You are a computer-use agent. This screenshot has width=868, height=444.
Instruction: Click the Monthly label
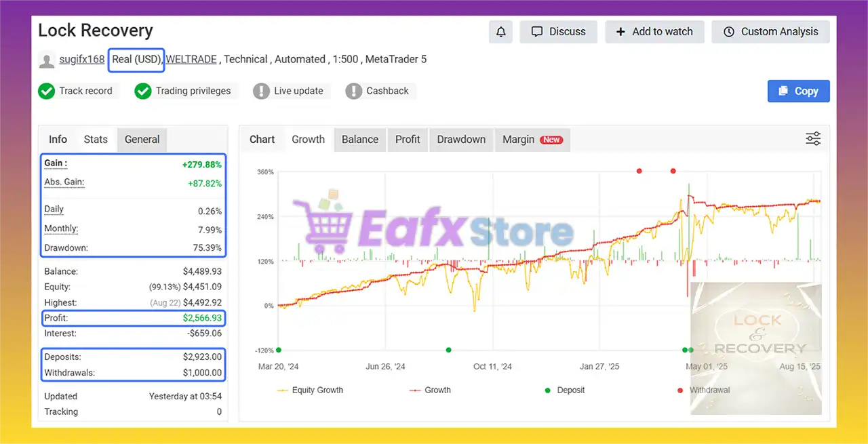click(61, 229)
